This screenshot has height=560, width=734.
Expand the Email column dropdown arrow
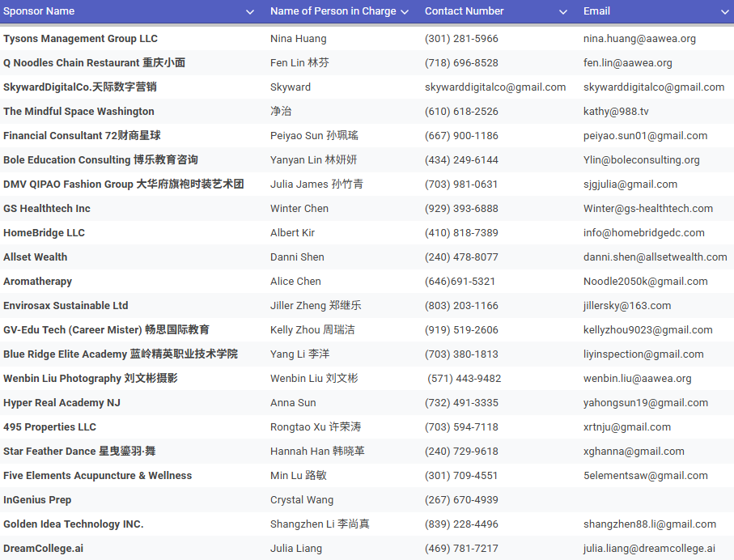[724, 12]
